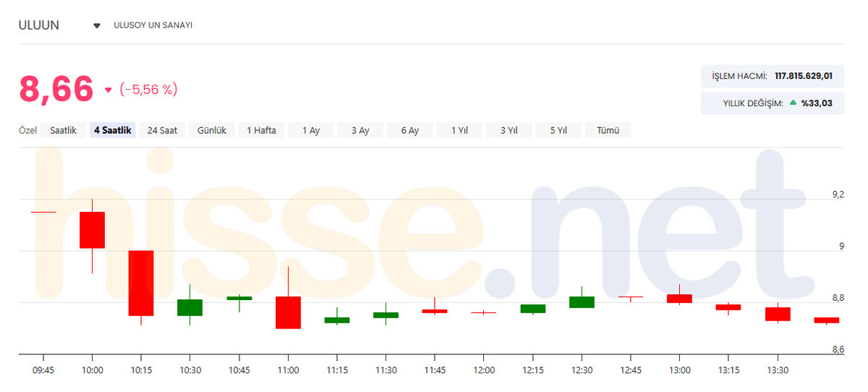
Task: Click the green candlestick at 10:45
Action: click(239, 298)
